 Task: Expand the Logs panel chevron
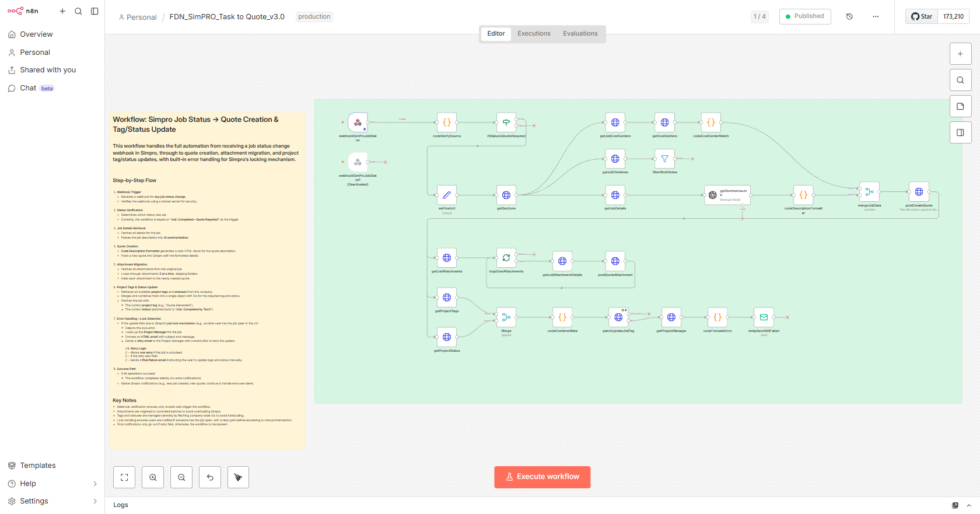click(969, 505)
